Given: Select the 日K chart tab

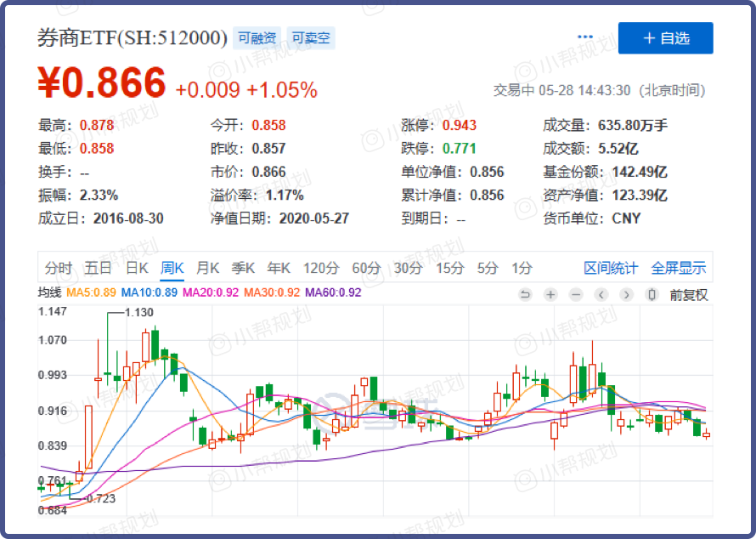Looking at the screenshot, I should pyautogui.click(x=137, y=268).
